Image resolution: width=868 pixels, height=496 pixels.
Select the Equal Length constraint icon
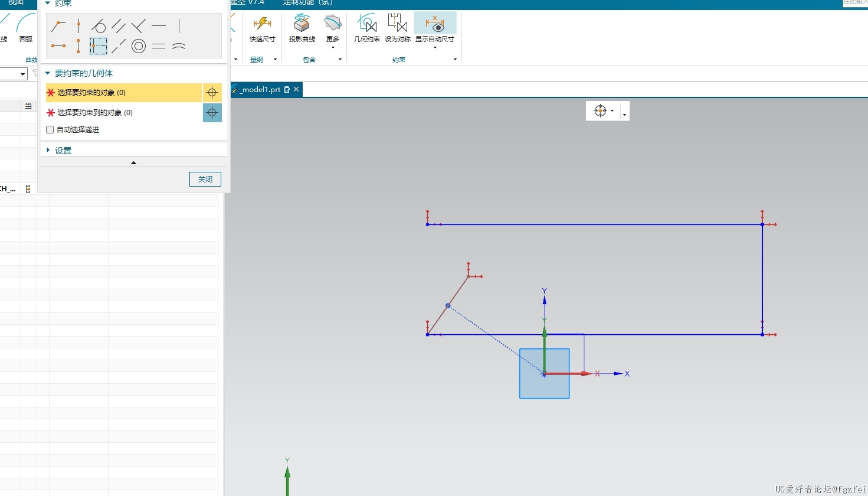[x=159, y=46]
